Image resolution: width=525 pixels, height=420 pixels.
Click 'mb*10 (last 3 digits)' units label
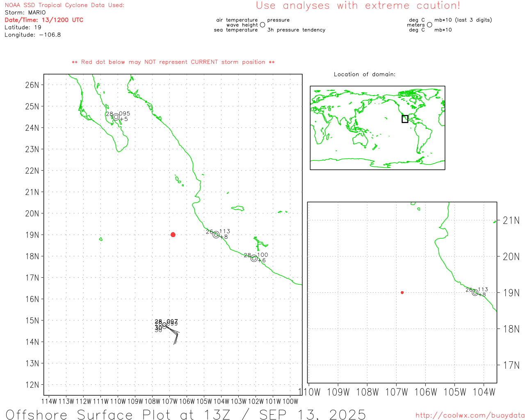pos(463,20)
